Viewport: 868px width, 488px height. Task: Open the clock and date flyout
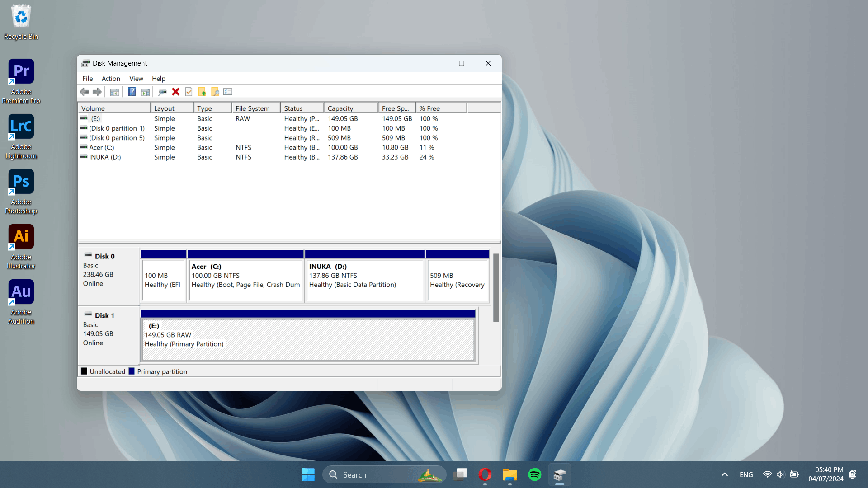[x=826, y=474]
